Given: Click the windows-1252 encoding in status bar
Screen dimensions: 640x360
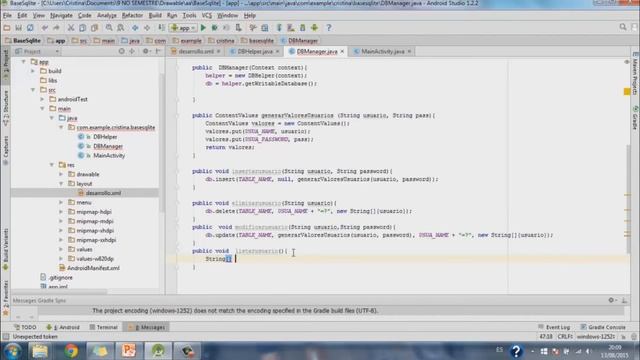Looking at the screenshot, I should click(596, 337).
